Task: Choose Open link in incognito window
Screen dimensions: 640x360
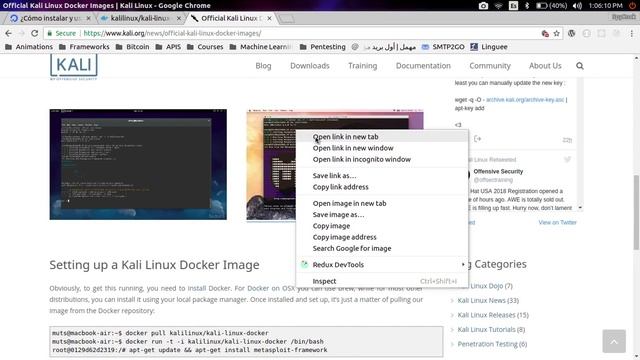Action: (x=382, y=160)
